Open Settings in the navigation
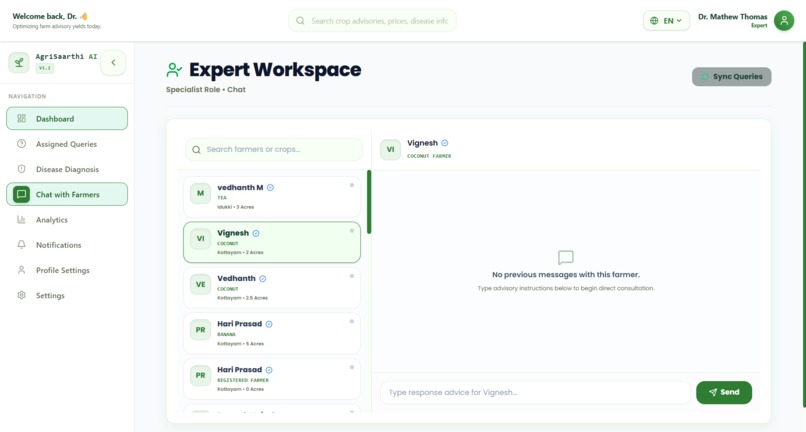This screenshot has width=806, height=432. pyautogui.click(x=67, y=295)
